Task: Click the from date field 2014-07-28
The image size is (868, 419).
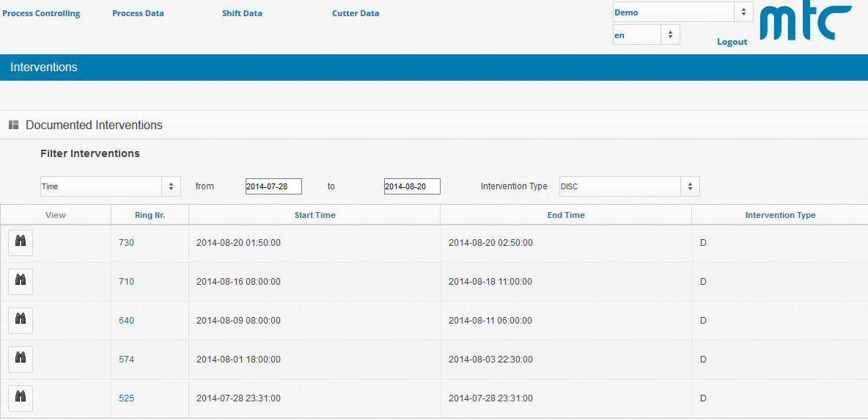Action: (273, 186)
